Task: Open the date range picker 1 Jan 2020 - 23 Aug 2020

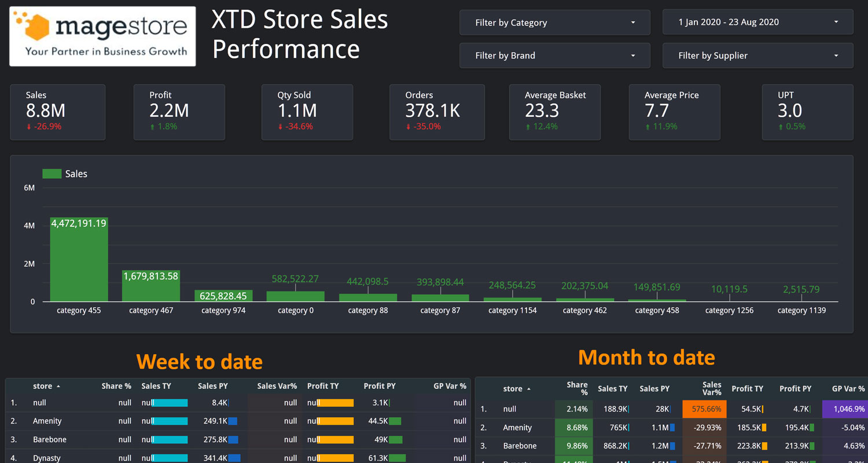Action: point(757,22)
